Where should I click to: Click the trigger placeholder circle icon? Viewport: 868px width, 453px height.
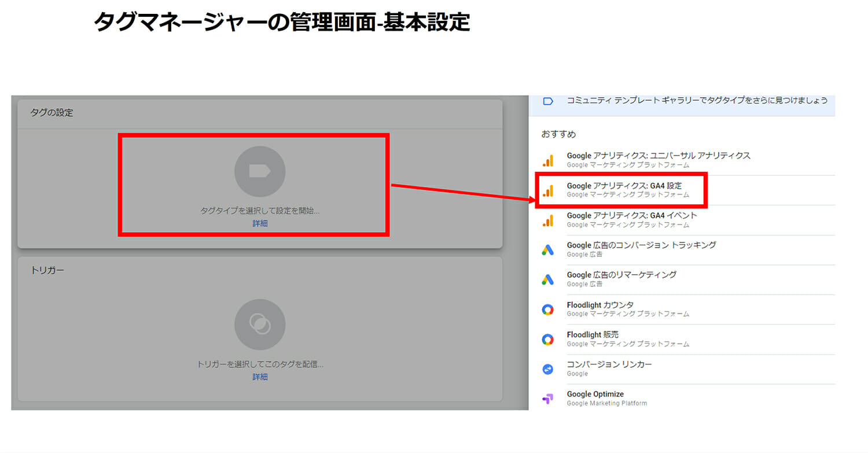tap(260, 324)
